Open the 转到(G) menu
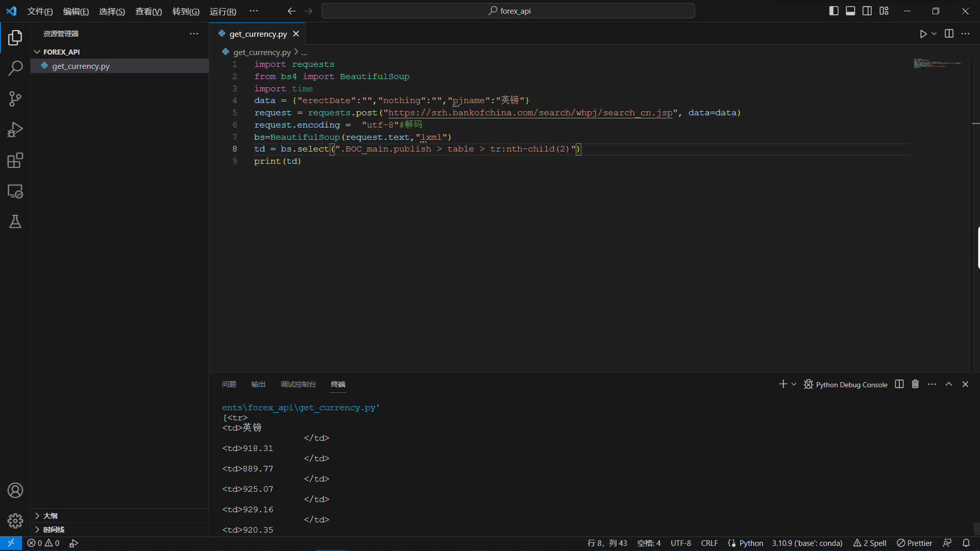 click(186, 11)
